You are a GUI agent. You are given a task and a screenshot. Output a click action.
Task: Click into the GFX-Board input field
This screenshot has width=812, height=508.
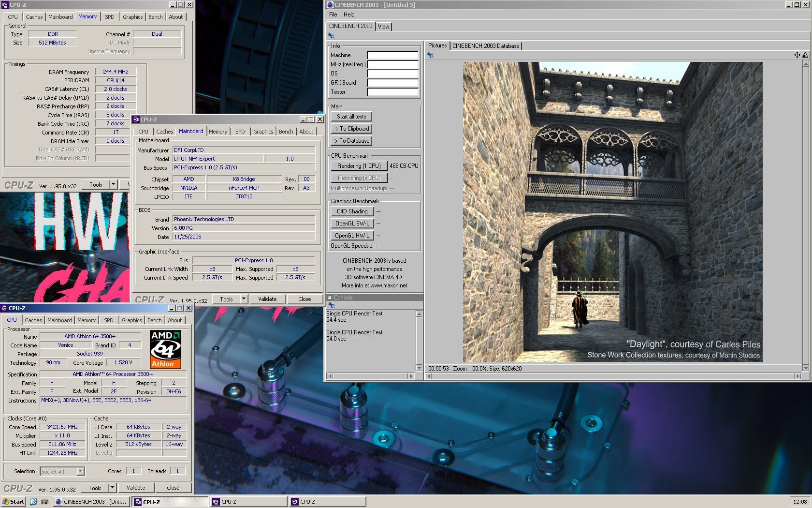(x=392, y=83)
